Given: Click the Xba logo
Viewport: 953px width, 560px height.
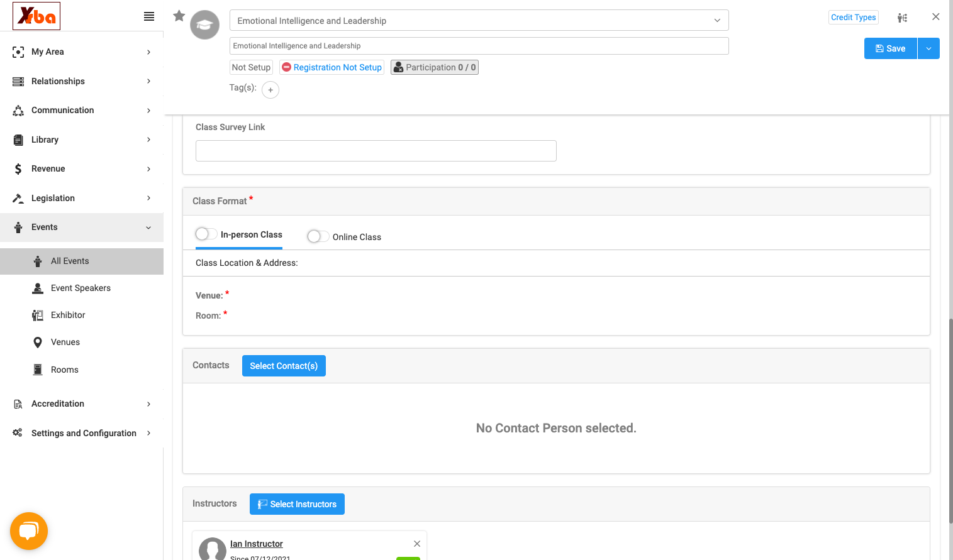Looking at the screenshot, I should pos(36,16).
